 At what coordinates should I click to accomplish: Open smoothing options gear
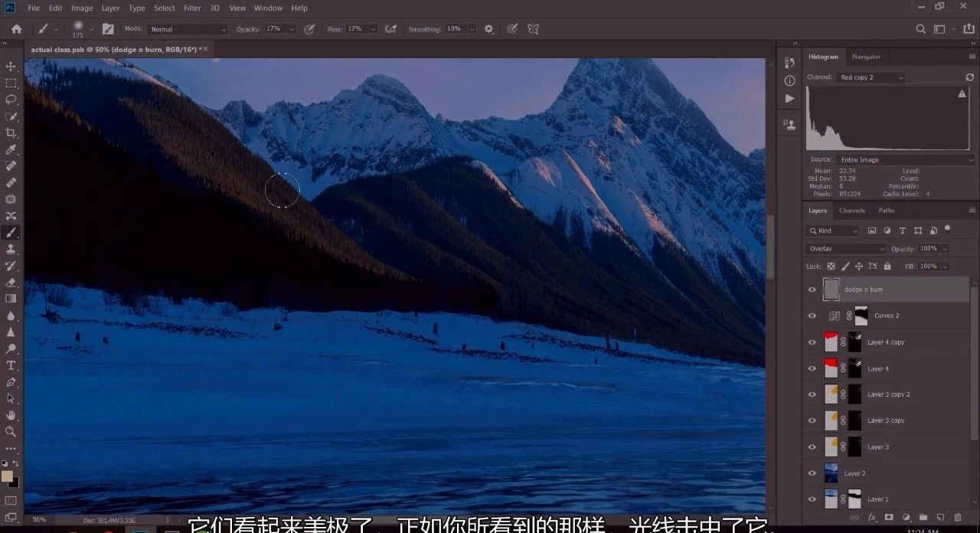point(489,29)
